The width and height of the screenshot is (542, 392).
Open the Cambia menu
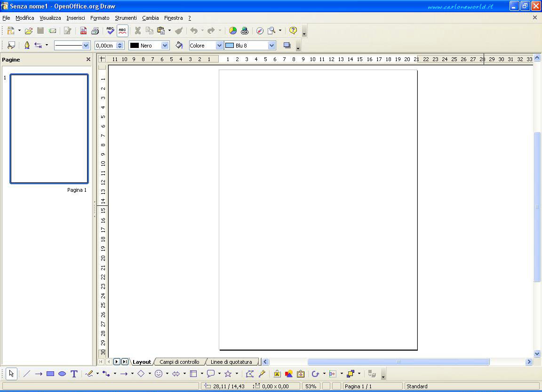[151, 18]
